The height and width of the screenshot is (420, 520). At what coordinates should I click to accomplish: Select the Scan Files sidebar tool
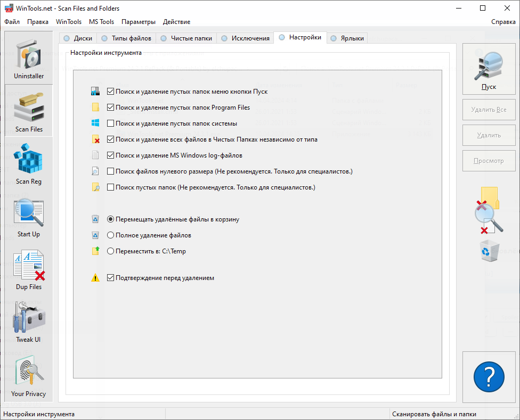(29, 111)
